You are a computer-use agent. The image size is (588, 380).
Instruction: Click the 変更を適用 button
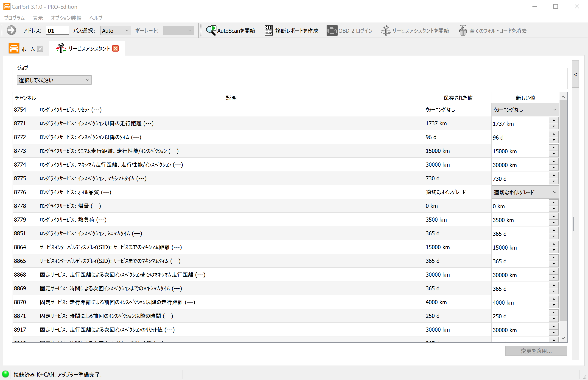tap(536, 351)
